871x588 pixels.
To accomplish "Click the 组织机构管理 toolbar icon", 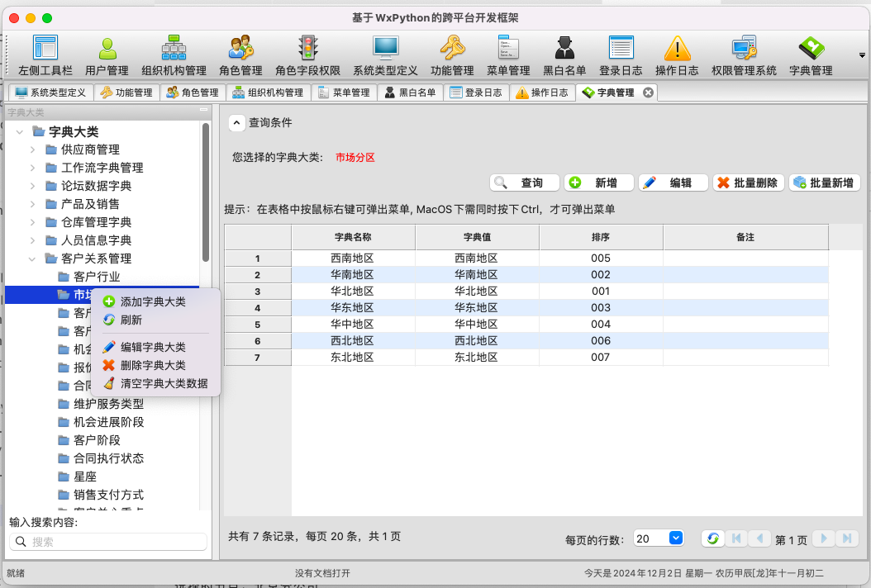I will (x=174, y=50).
